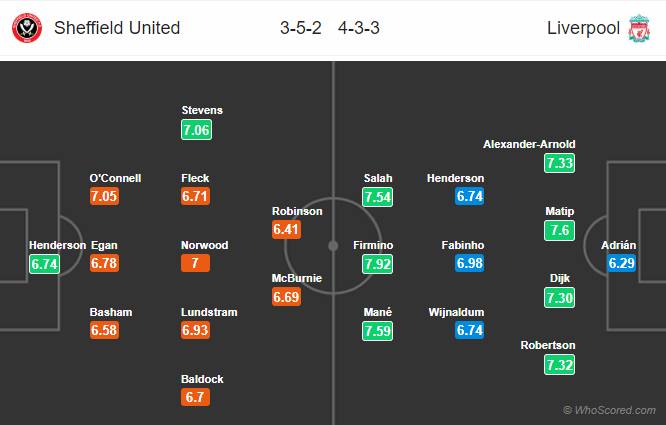666x425 pixels.
Task: Click the Liverpool club crest
Action: [639, 28]
